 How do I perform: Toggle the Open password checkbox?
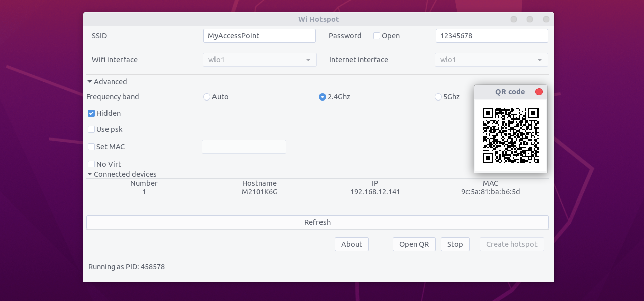pyautogui.click(x=377, y=36)
